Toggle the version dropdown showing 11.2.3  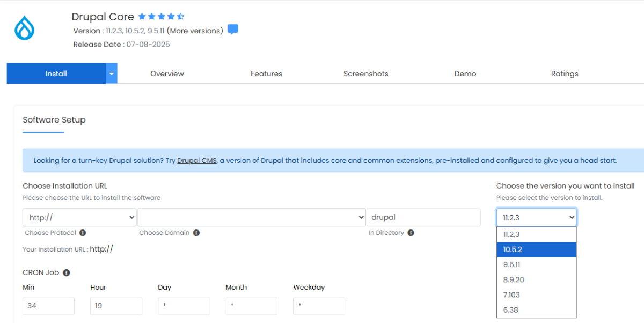(537, 217)
